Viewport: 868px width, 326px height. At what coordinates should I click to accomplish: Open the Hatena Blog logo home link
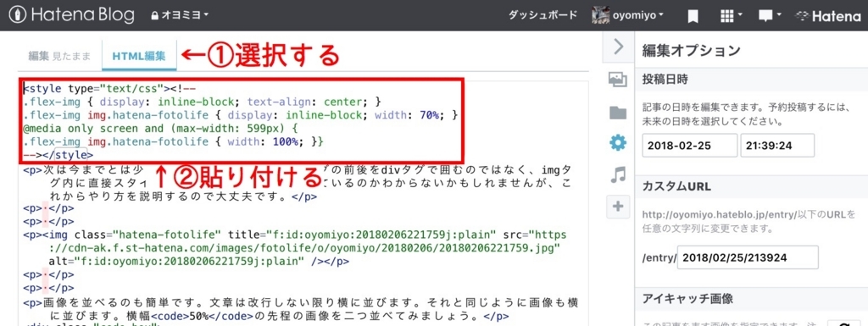[71, 15]
